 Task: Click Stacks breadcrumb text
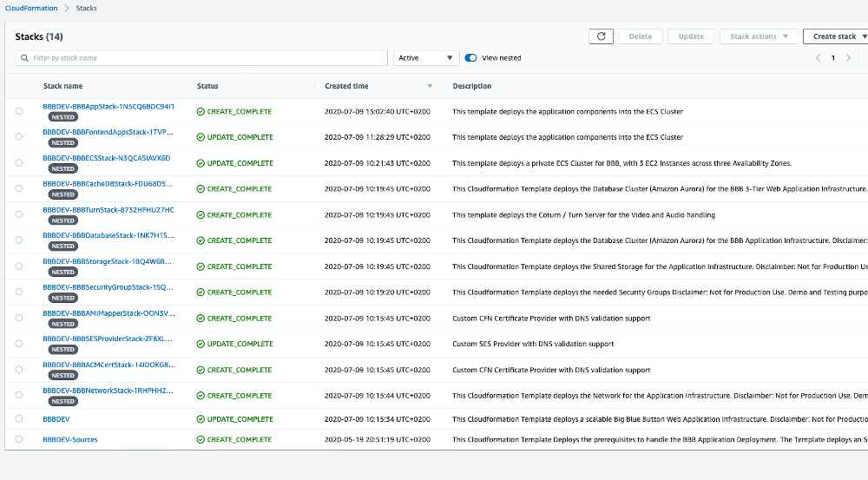86,9
